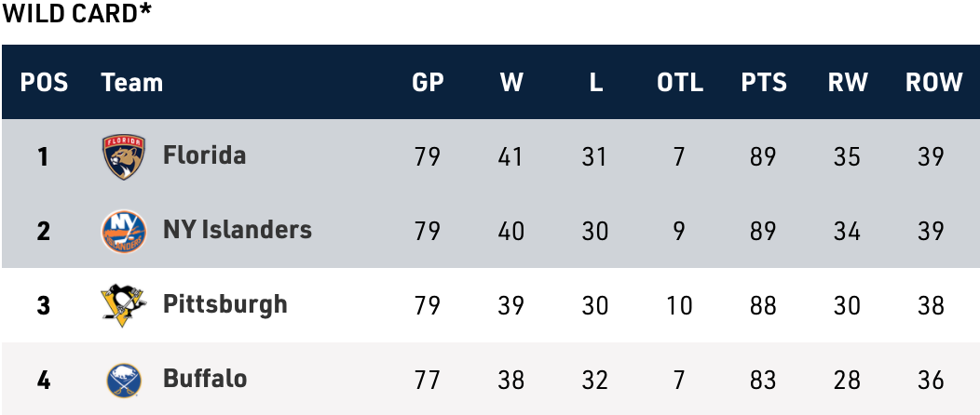Viewport: 980px width, 415px height.
Task: Open the Pittsburgh team link
Action: tap(225, 304)
